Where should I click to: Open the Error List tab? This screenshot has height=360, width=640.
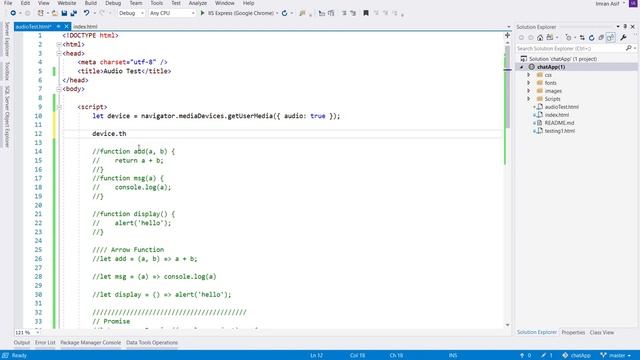coord(45,343)
